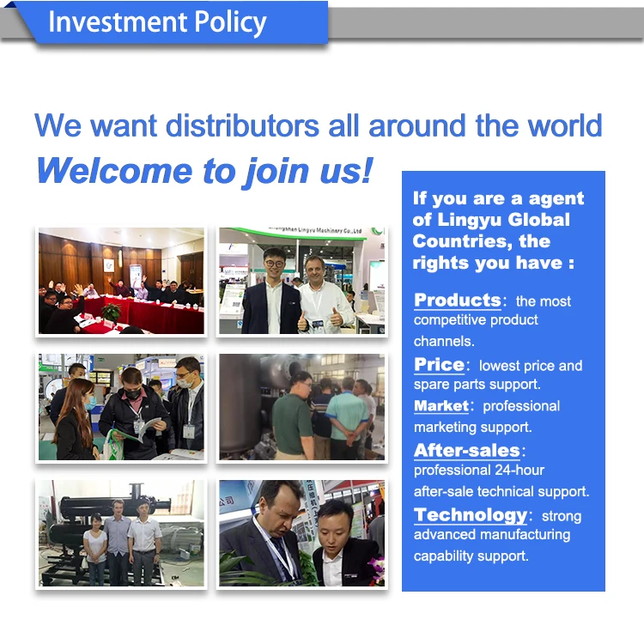Open the photo of masked visitors reading a brochure

pos(121,407)
